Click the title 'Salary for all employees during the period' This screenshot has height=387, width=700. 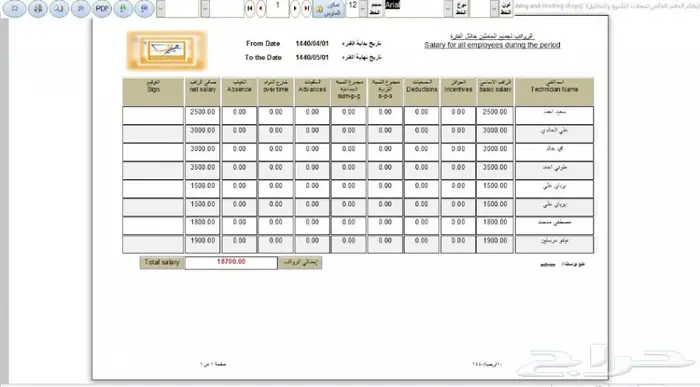click(492, 45)
